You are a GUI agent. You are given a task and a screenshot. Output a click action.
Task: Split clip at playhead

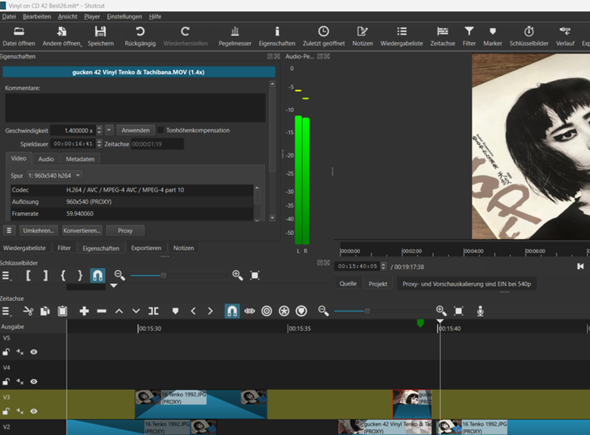[154, 311]
